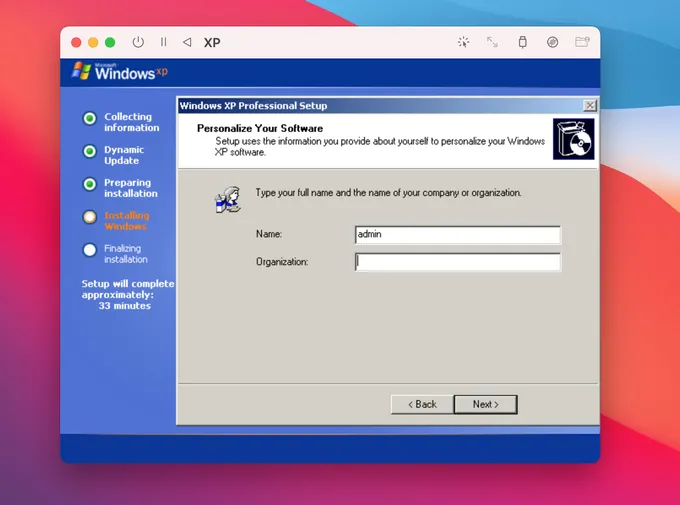Click the Organization input field
680x505 pixels.
(x=458, y=262)
